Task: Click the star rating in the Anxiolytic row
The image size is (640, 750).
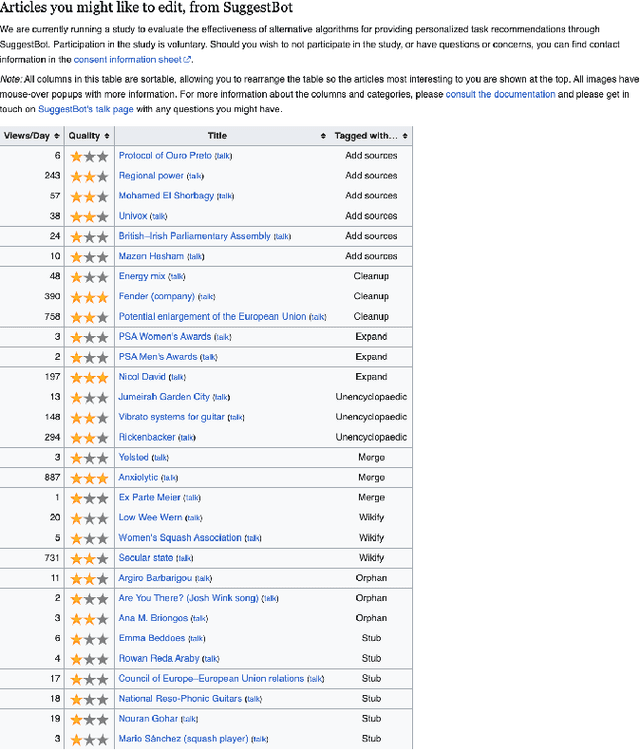Action: coord(88,478)
